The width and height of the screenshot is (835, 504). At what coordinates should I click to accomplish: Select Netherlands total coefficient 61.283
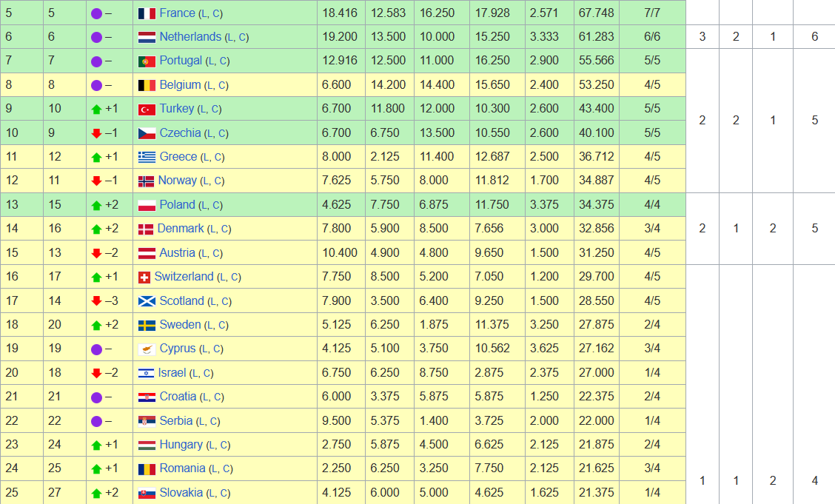pos(597,37)
